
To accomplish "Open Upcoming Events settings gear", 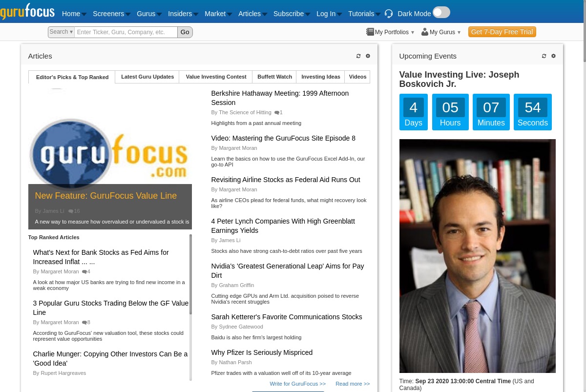I will [553, 56].
